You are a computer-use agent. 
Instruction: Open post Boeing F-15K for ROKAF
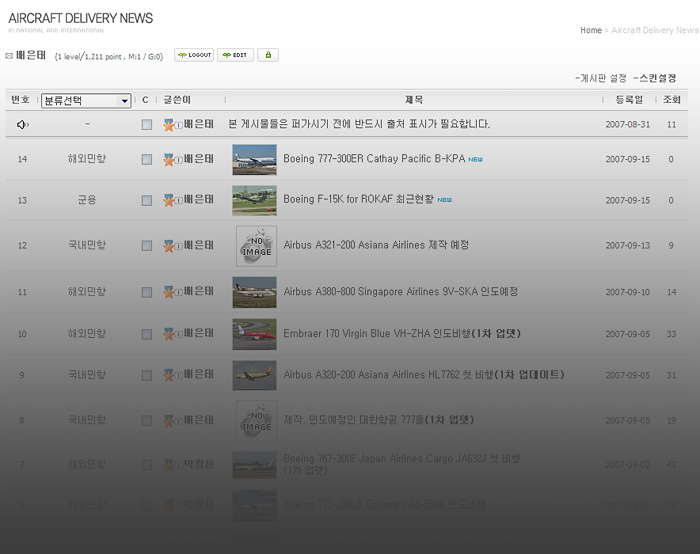point(358,199)
